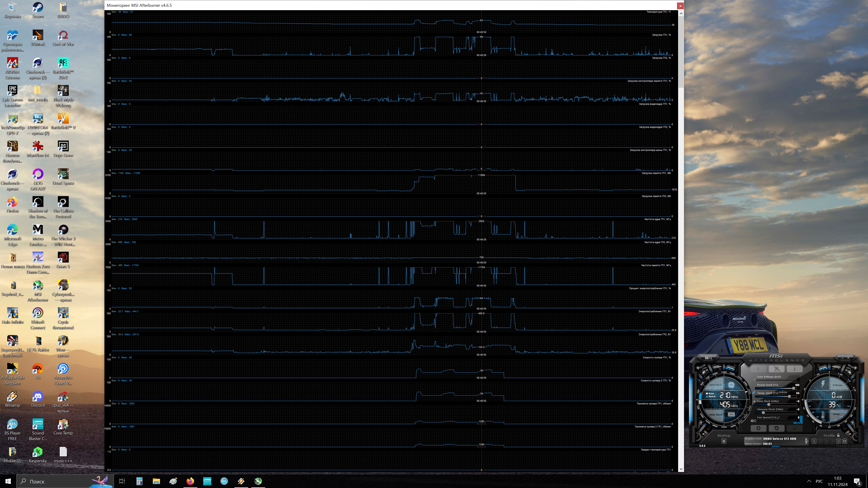Viewport: 868px width, 488px height.
Task: Toggle the profile lock icon
Action: coord(838,435)
